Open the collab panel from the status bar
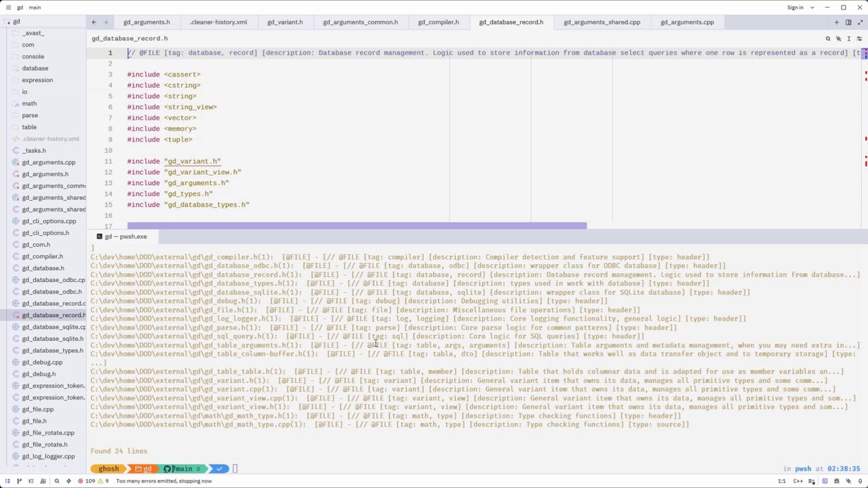The height and width of the screenshot is (488, 868). [x=43, y=481]
